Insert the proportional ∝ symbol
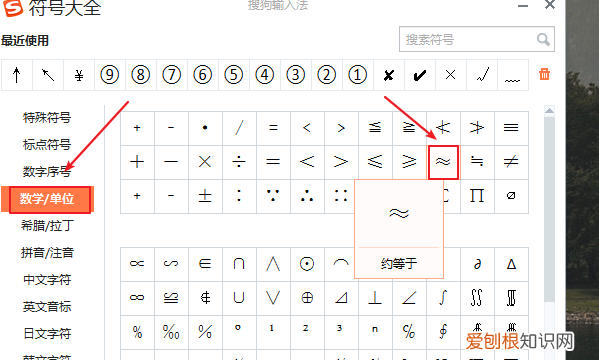Viewport: 599px width, 360px height. 137,264
